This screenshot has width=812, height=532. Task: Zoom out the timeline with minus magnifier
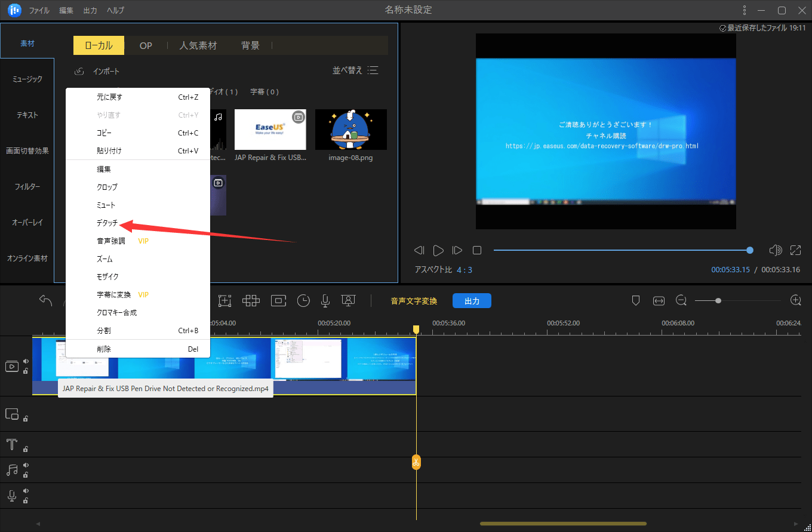[x=681, y=300]
